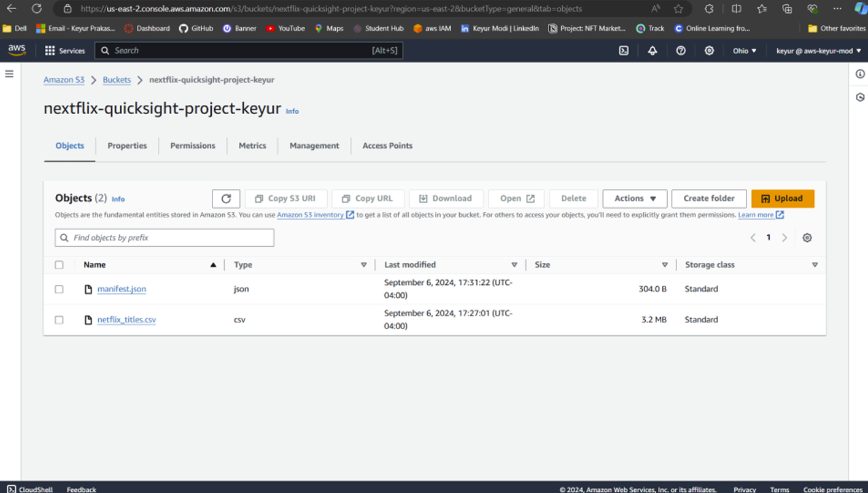Toggle the left hamburger navigation menu
This screenshot has width=868, height=493.
coord(9,74)
